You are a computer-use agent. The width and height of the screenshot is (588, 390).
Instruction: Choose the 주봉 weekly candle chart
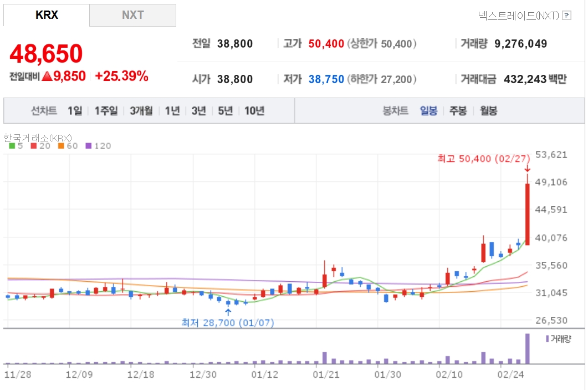(458, 111)
